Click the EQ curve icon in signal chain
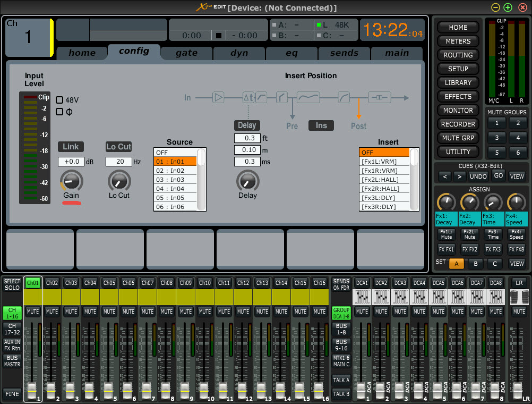 (x=308, y=97)
